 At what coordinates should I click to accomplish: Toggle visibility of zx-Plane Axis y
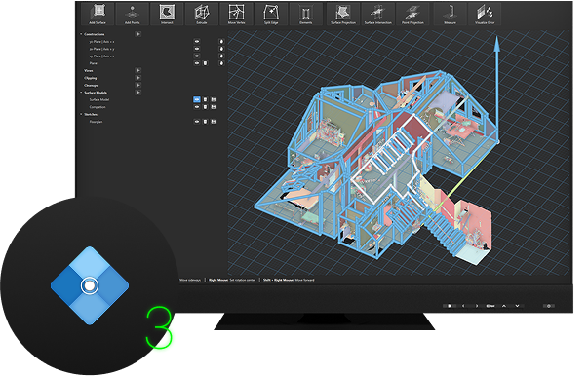coord(197,49)
